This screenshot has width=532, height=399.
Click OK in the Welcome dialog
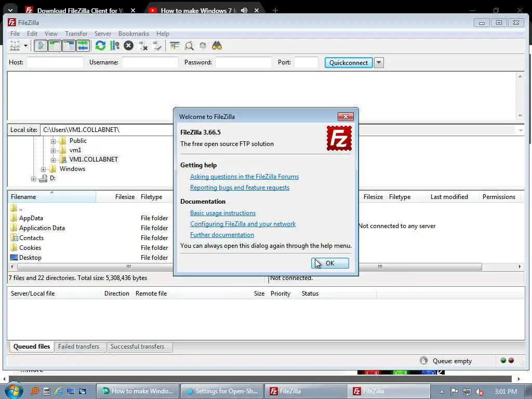(330, 263)
